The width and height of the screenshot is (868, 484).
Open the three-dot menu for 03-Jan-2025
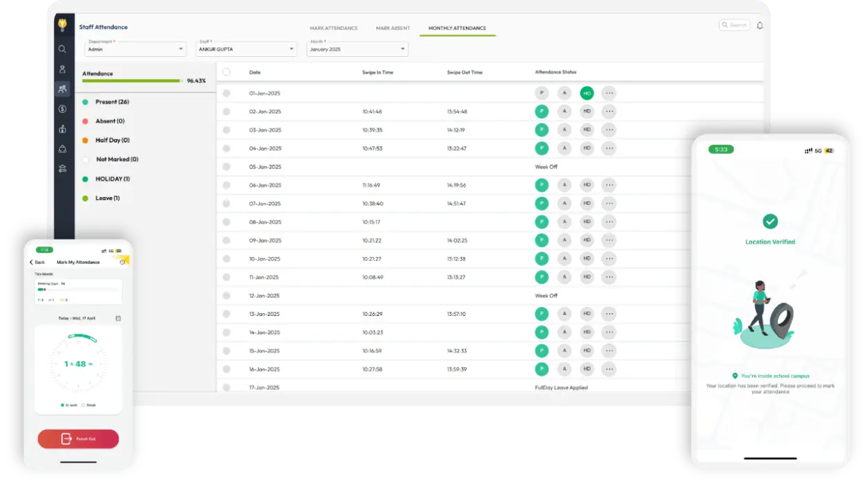click(x=609, y=129)
